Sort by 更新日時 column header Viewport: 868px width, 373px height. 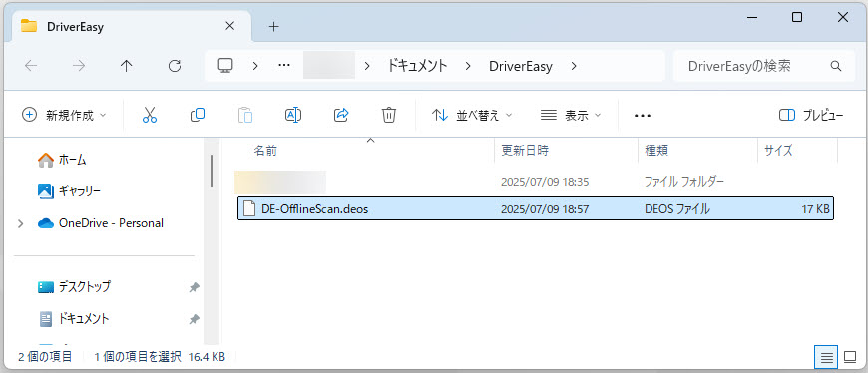[x=524, y=150]
